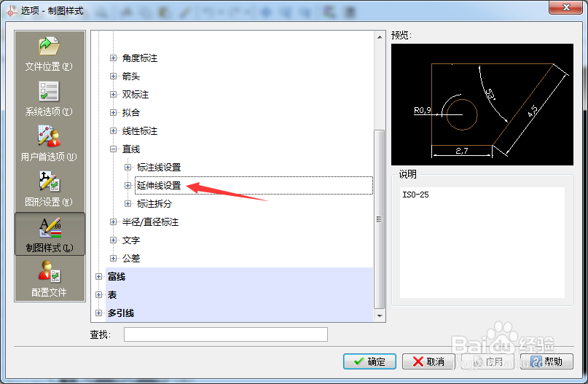This screenshot has width=588, height=384.
Task: Expand the 公差 tree node
Action: [x=113, y=258]
